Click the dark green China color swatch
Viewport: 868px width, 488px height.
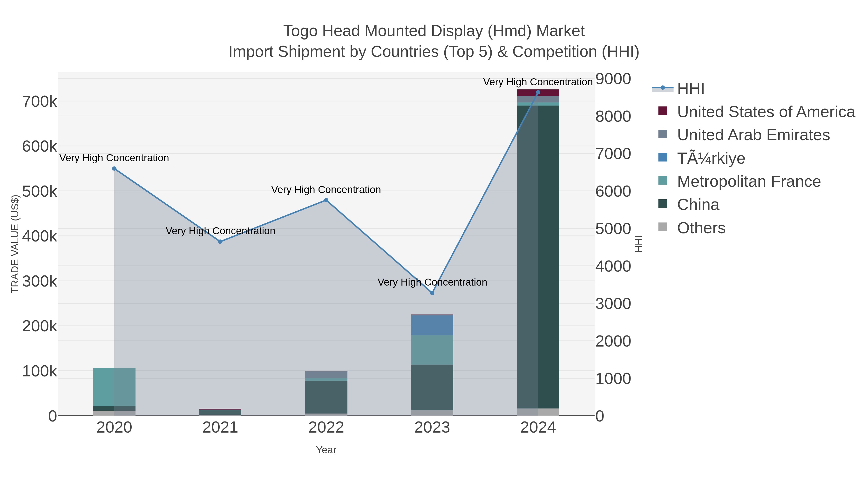click(663, 204)
